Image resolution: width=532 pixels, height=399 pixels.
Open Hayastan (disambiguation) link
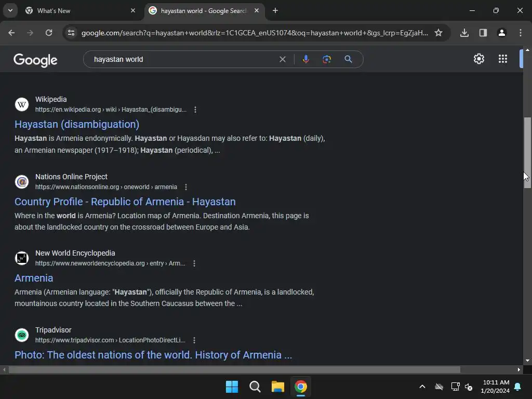[77, 124]
